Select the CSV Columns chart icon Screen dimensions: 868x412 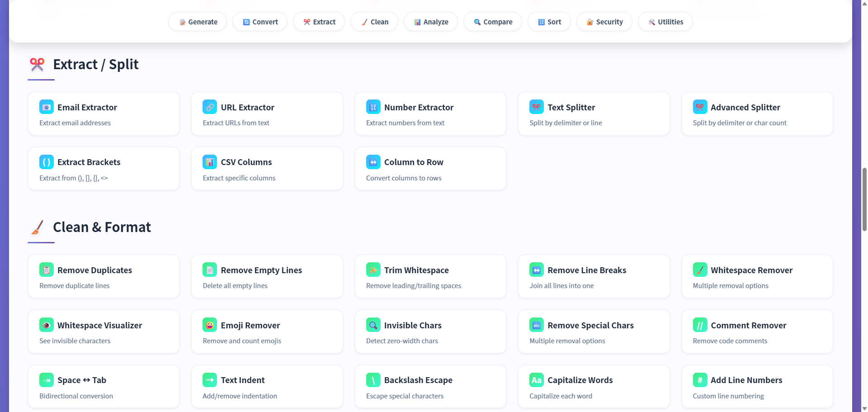pos(210,161)
